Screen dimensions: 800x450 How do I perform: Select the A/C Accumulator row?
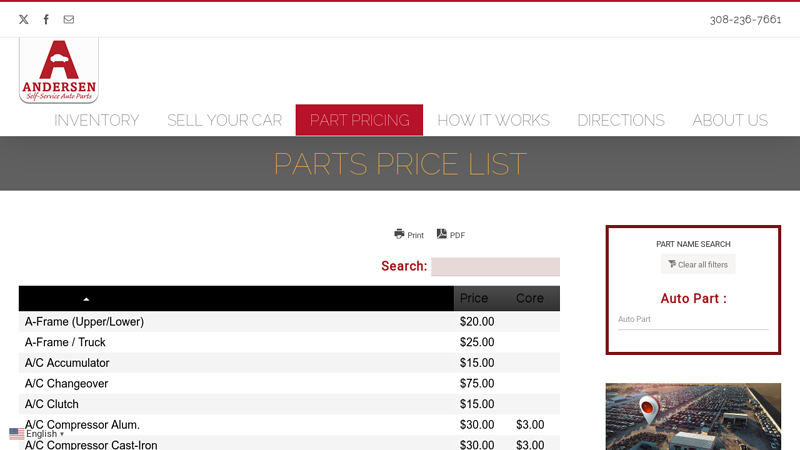click(x=289, y=363)
